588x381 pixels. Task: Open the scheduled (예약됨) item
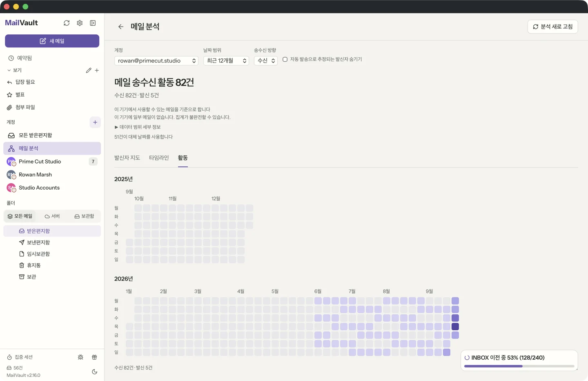52,58
